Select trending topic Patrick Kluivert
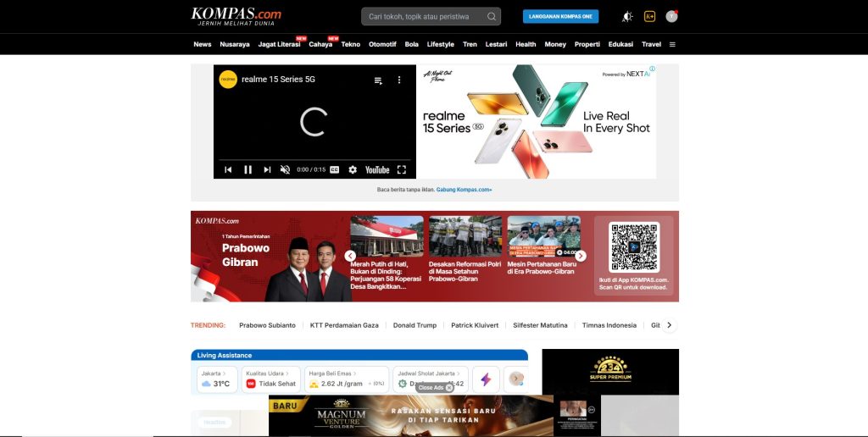 tap(475, 325)
